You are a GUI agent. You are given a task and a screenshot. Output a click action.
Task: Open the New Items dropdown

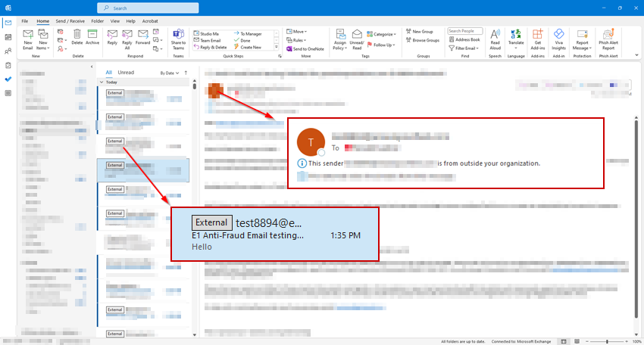point(42,39)
